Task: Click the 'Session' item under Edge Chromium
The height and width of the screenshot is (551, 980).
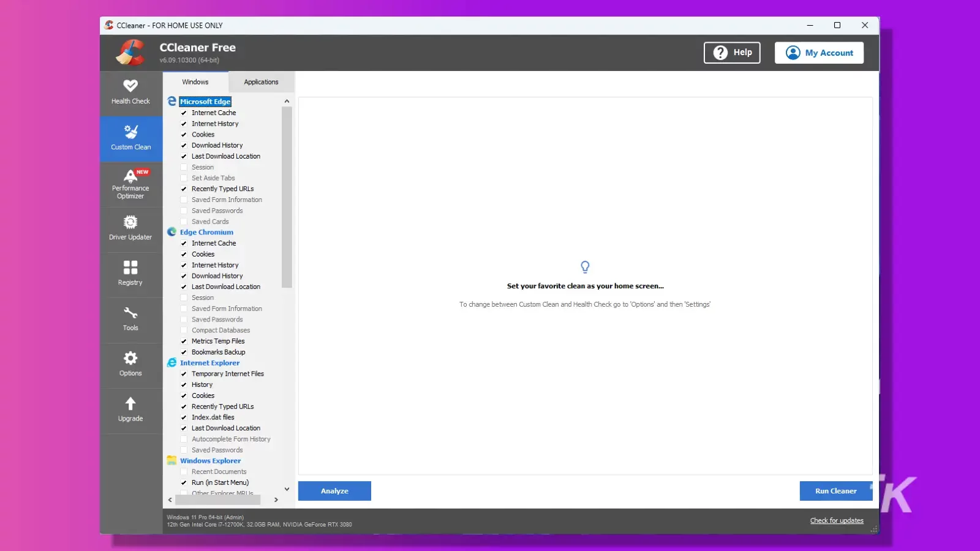Action: (x=203, y=298)
